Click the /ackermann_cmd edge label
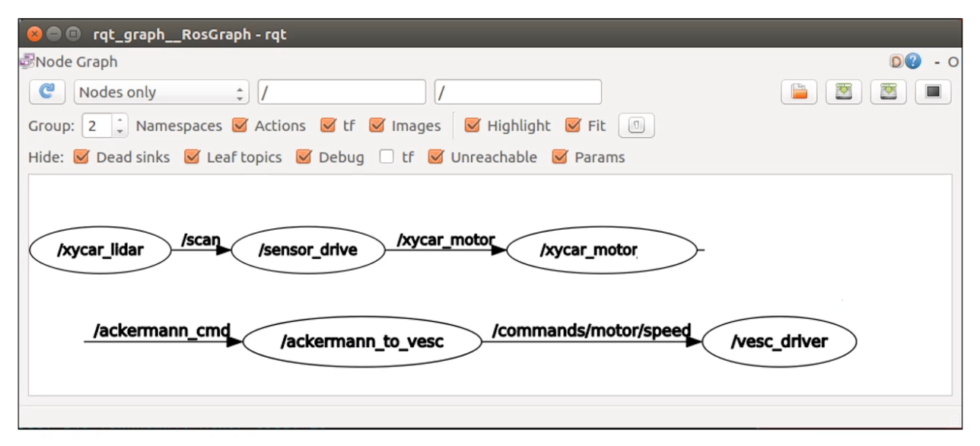The height and width of the screenshot is (446, 980). [x=161, y=331]
